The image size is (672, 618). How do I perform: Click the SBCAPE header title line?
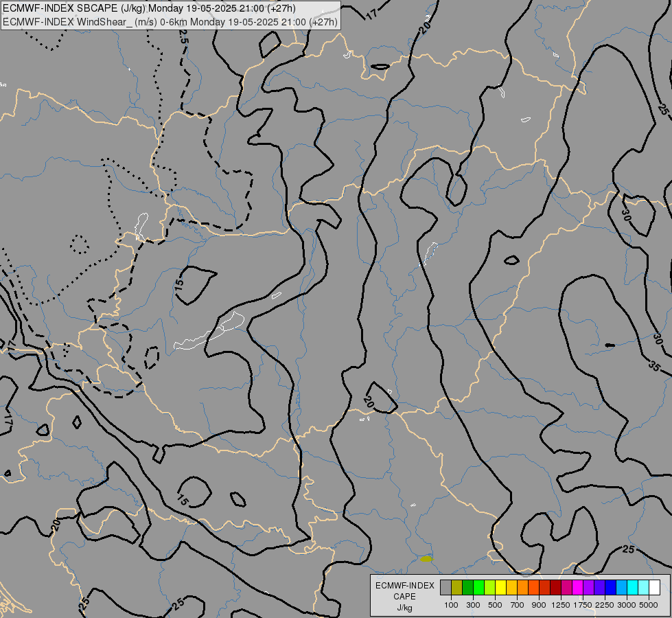(149, 8)
